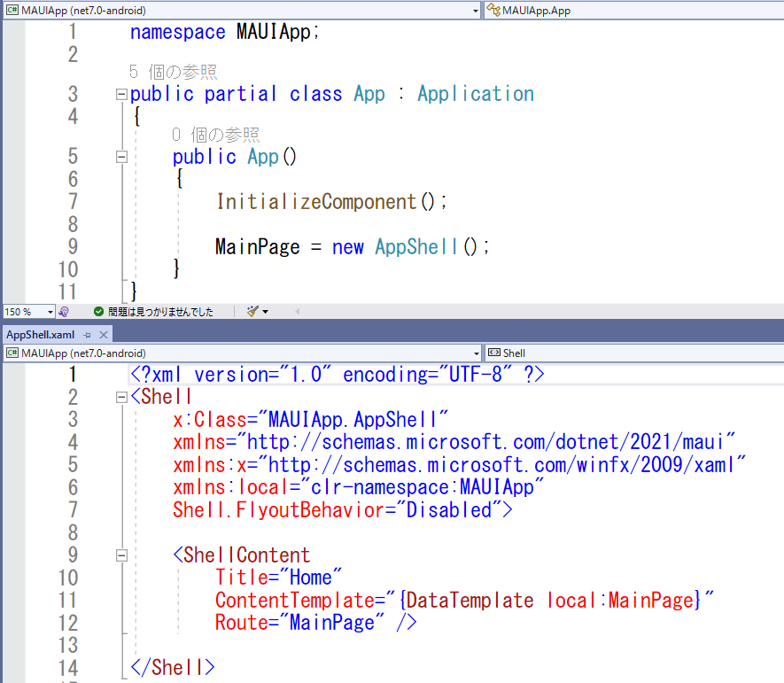Click the 'ContentTemplate' attribute
This screenshot has width=784, height=683.
[294, 601]
